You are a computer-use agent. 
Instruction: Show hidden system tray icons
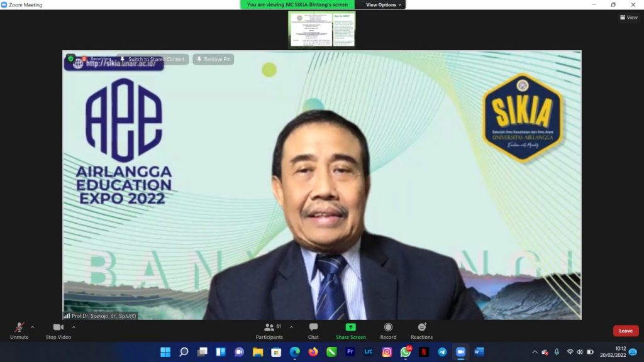[x=535, y=352]
